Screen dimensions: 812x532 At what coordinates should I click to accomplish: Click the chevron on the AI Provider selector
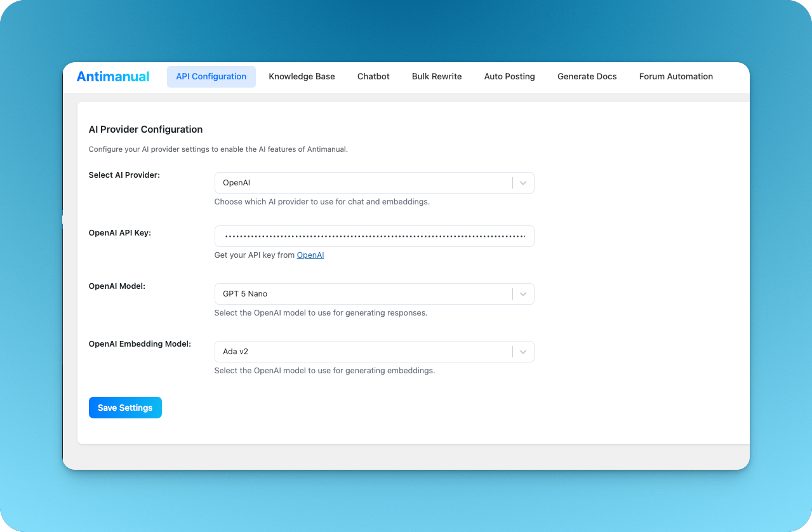[523, 182]
